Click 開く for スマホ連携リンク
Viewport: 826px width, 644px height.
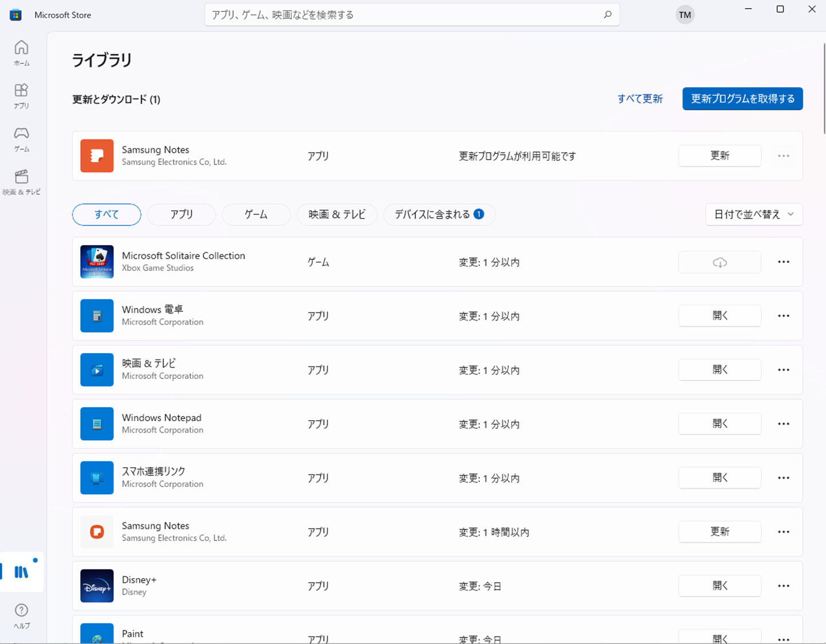click(x=720, y=478)
